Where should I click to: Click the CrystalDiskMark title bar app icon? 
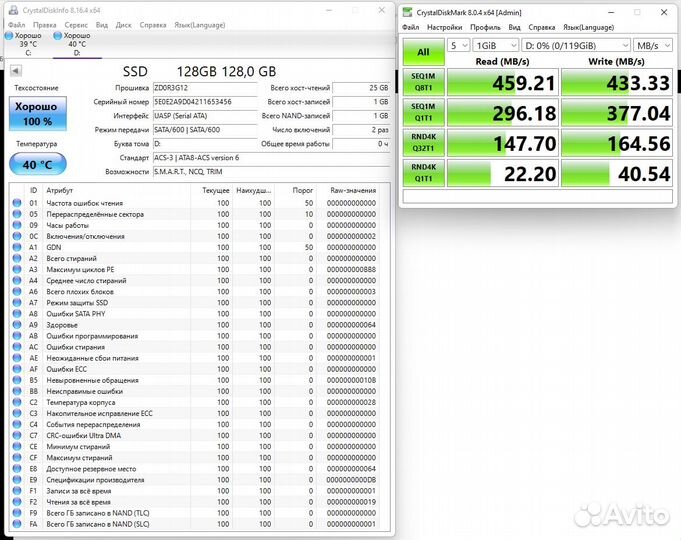(x=407, y=12)
